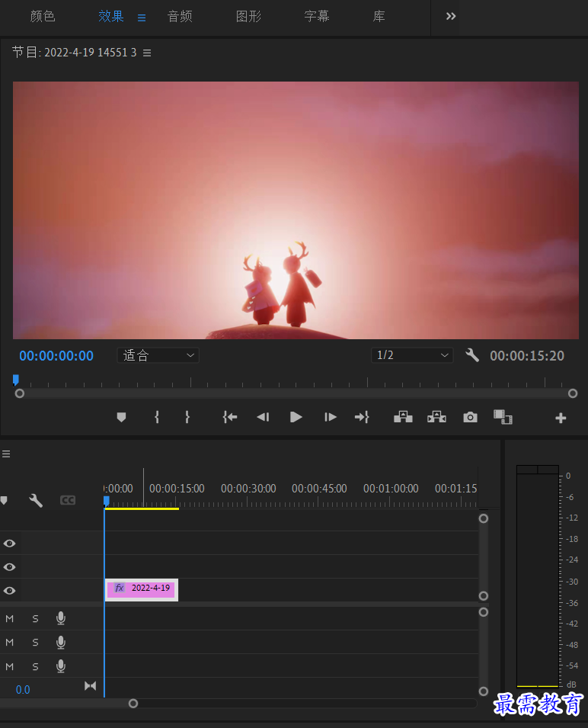
Task: Toggle visibility of the bottom video track
Action: (9, 591)
